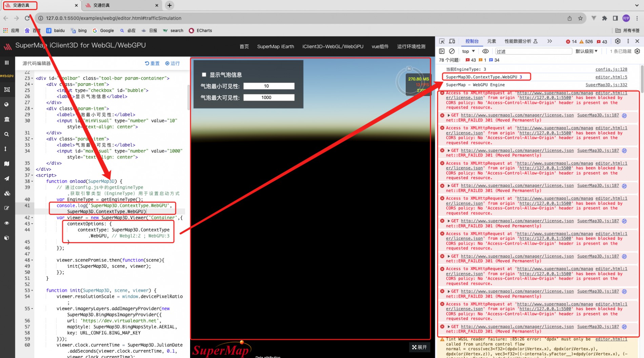The height and width of the screenshot is (358, 644).
Task: Select the WebGPU sidebar category
Action: click(7, 76)
